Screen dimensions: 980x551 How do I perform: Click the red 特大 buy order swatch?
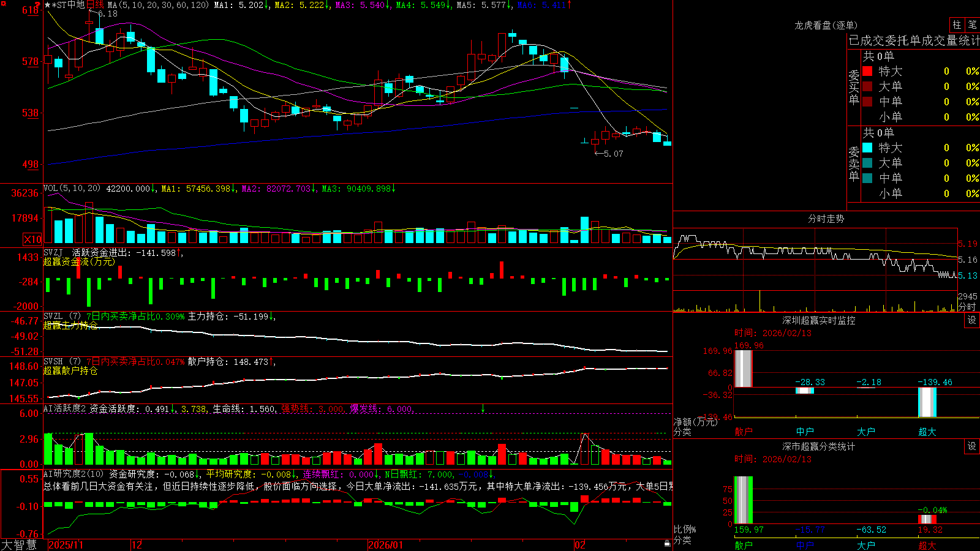tap(867, 71)
